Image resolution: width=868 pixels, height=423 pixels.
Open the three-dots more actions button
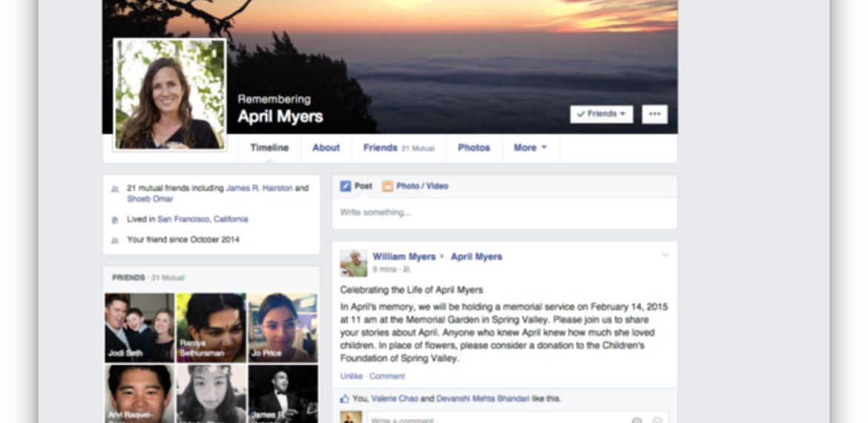654,114
